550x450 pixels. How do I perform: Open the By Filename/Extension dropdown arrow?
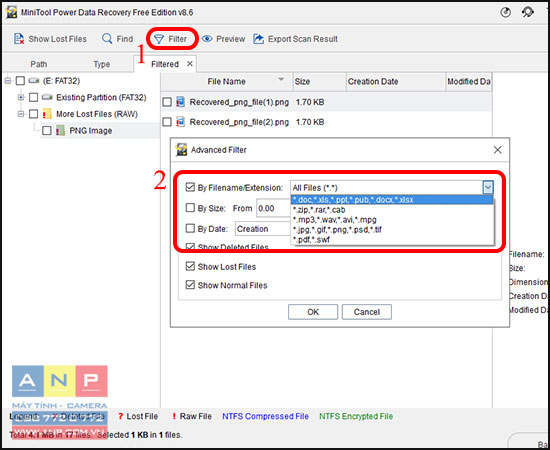[488, 188]
